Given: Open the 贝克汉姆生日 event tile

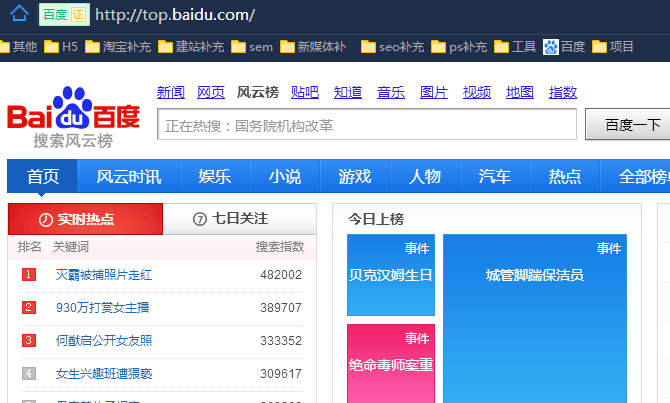Looking at the screenshot, I should pos(391,275).
